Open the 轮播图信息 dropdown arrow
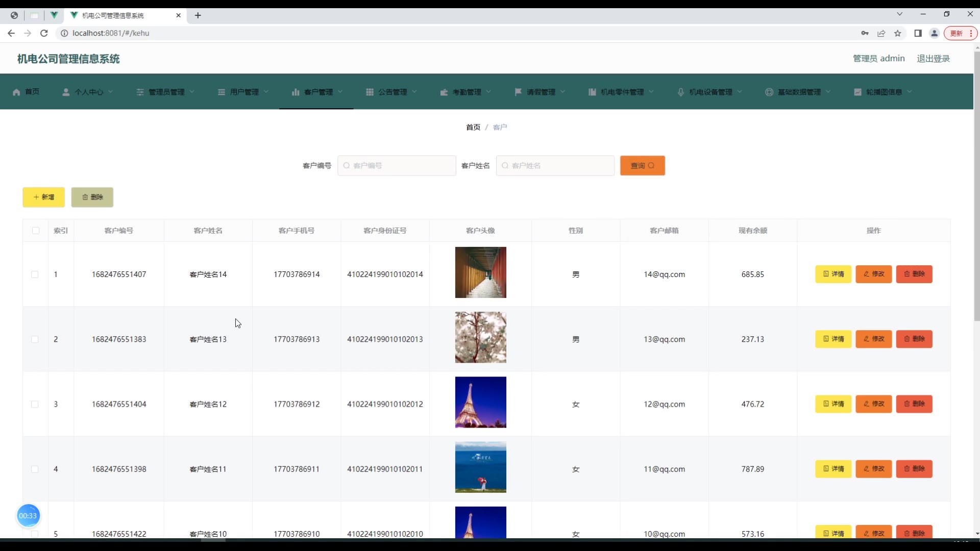This screenshot has height=551, width=980. pyautogui.click(x=910, y=92)
